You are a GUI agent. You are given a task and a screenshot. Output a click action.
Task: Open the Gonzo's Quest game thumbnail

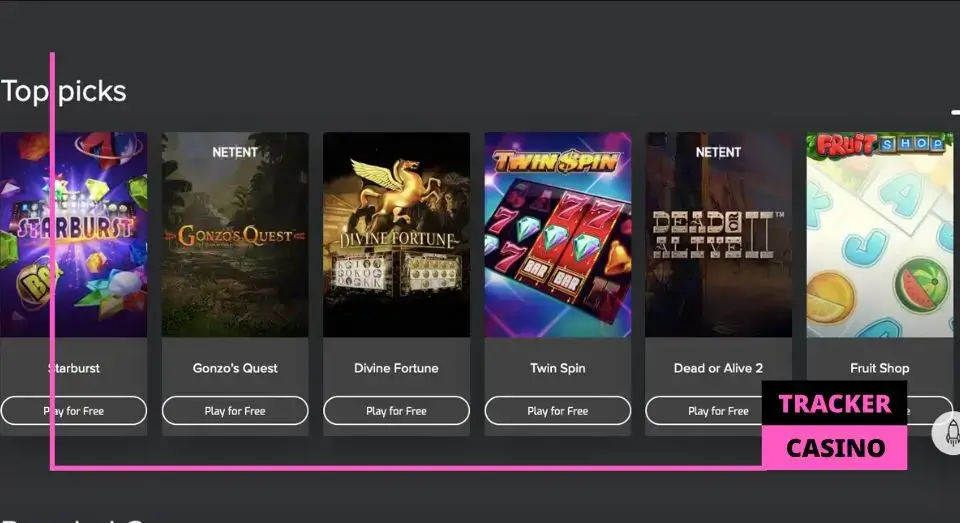(x=235, y=235)
